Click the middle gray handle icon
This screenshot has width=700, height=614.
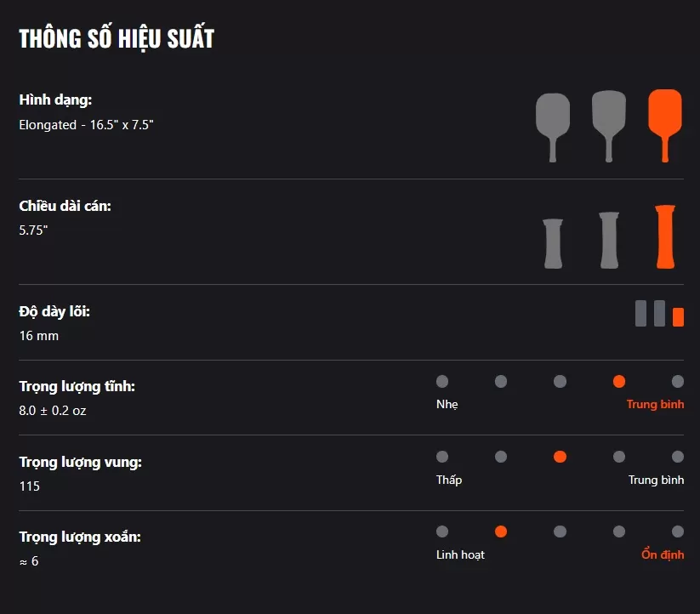[x=609, y=240]
